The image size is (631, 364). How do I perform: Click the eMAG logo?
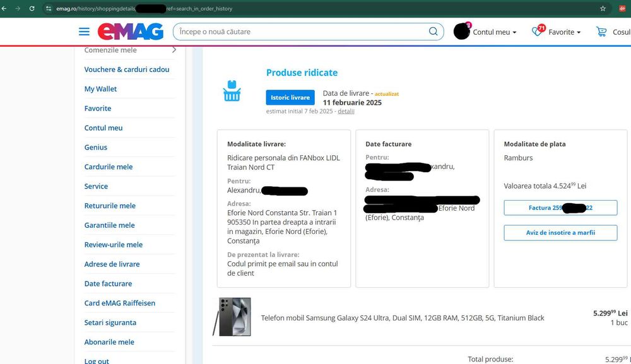point(131,32)
